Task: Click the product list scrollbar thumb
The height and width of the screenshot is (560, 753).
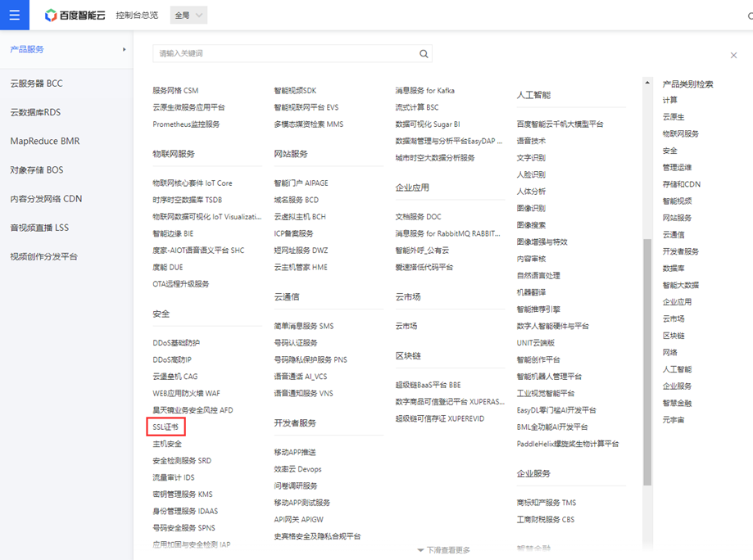Action: coord(647,363)
